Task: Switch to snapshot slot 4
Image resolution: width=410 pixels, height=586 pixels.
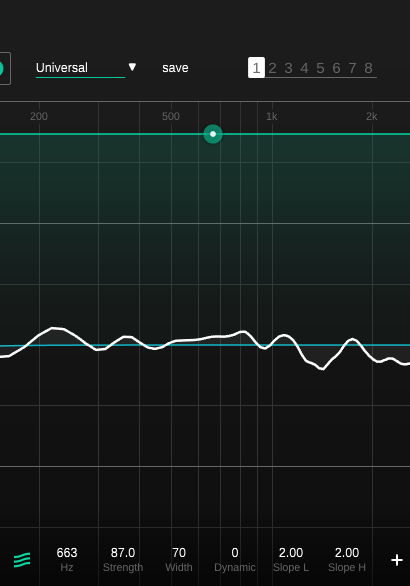Action: point(304,68)
